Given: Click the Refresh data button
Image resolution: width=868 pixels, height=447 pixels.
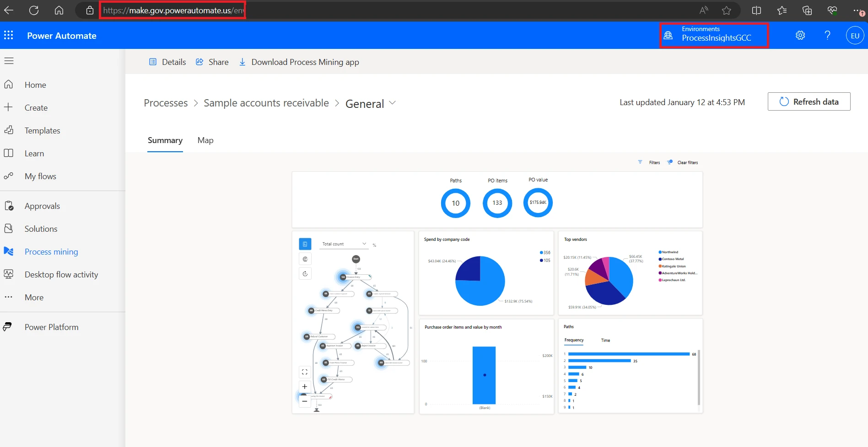Looking at the screenshot, I should (809, 101).
